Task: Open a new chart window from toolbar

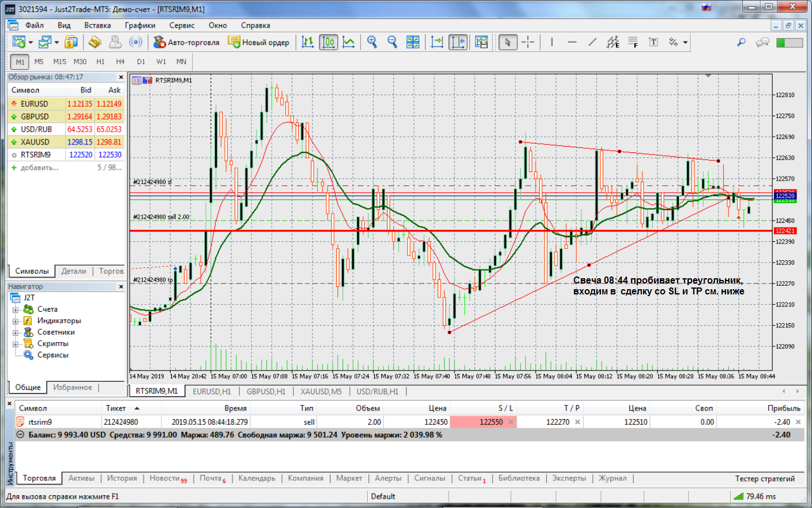Action: pyautogui.click(x=18, y=42)
